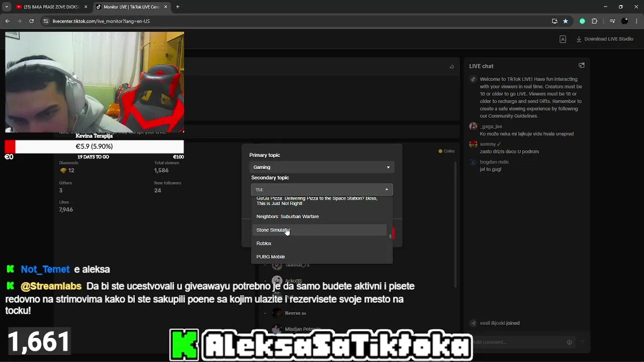Viewport: 644px width, 362px height.
Task: Open the Chrome profile avatar
Action: [x=624, y=21]
